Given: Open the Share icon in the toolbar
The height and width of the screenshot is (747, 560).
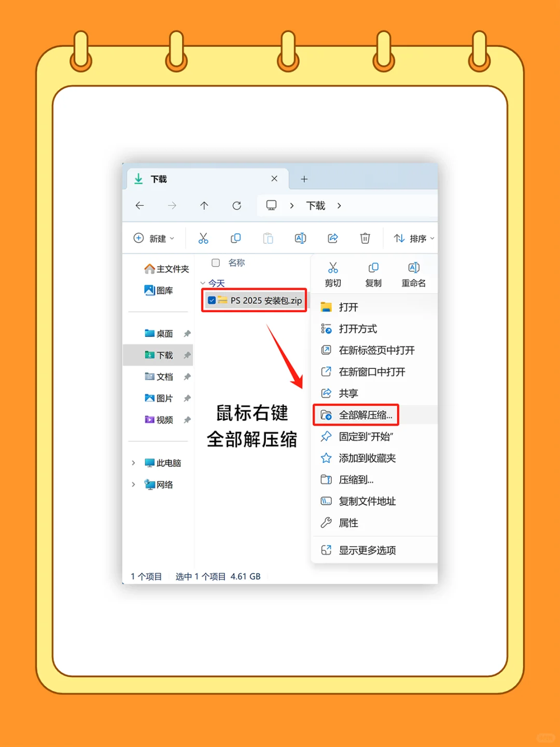Looking at the screenshot, I should pos(332,238).
